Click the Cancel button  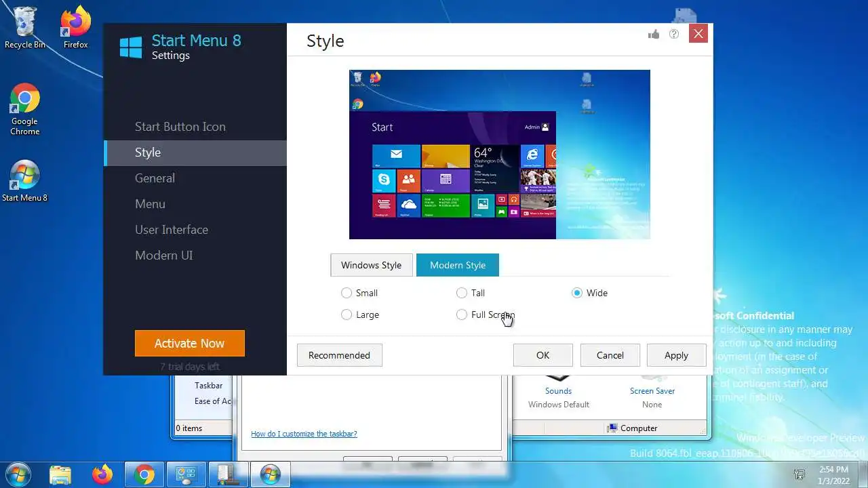(x=610, y=355)
